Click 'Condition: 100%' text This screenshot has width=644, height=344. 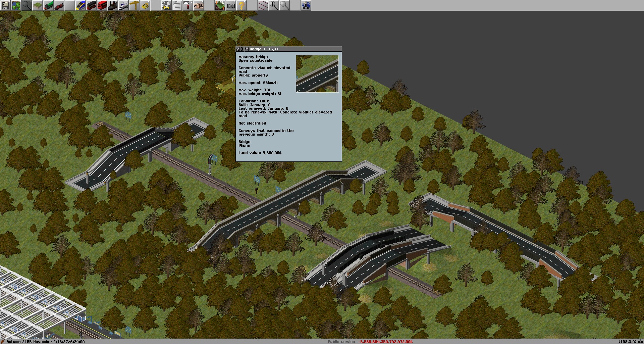pos(254,101)
